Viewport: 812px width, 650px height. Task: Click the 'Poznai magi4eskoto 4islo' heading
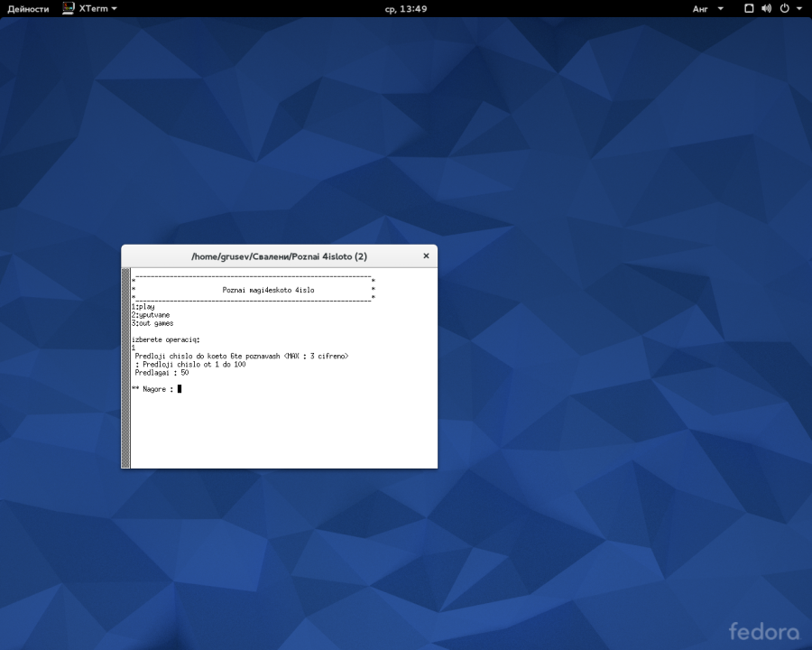pos(268,291)
